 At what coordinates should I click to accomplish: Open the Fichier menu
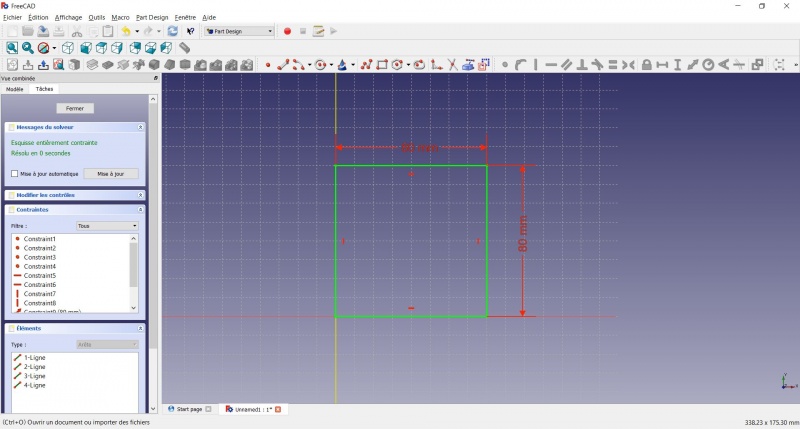pyautogui.click(x=12, y=17)
